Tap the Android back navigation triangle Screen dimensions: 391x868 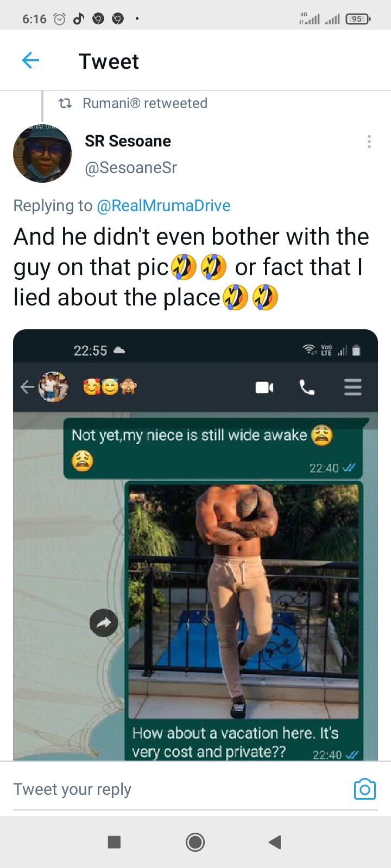275,842
